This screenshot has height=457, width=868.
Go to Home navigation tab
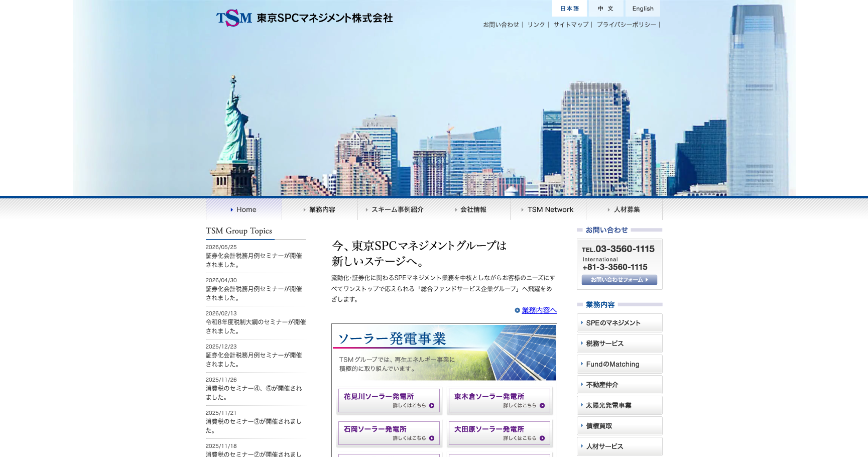click(244, 209)
